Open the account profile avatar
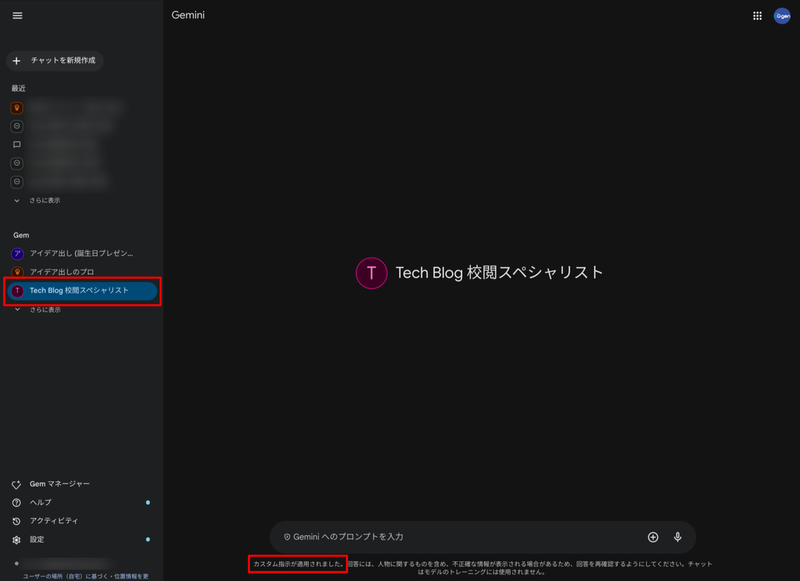The width and height of the screenshot is (800, 581). click(782, 16)
